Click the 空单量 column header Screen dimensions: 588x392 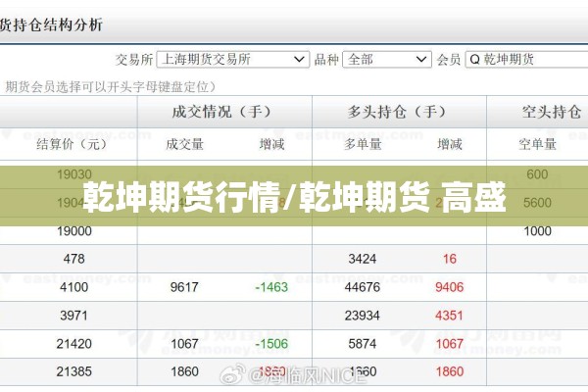click(537, 144)
